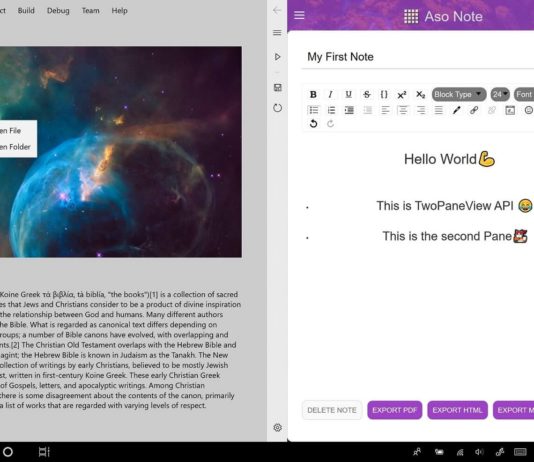Click the redo icon
Image resolution: width=534 pixels, height=462 pixels.
point(330,124)
